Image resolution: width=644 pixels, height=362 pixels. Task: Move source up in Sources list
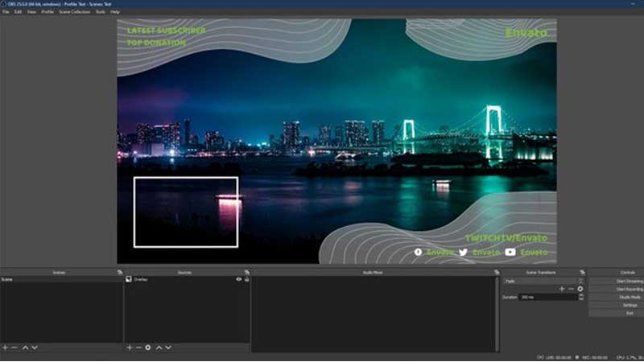click(x=159, y=348)
